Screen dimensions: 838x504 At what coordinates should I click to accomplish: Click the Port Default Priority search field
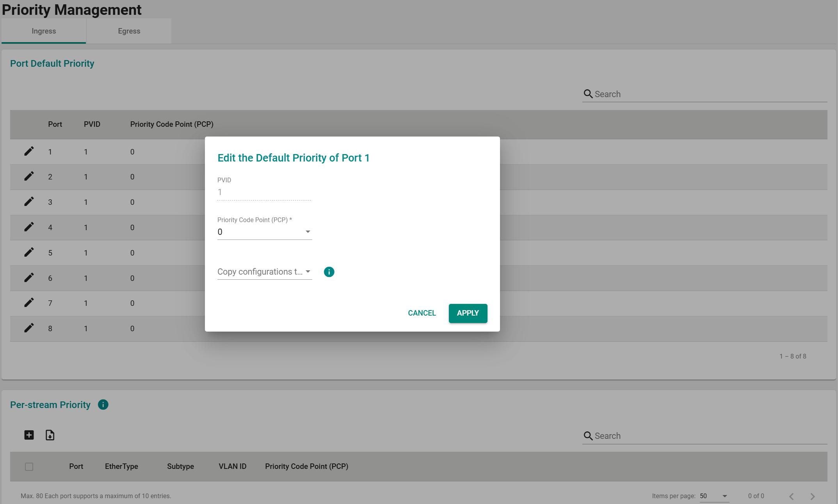pos(710,94)
